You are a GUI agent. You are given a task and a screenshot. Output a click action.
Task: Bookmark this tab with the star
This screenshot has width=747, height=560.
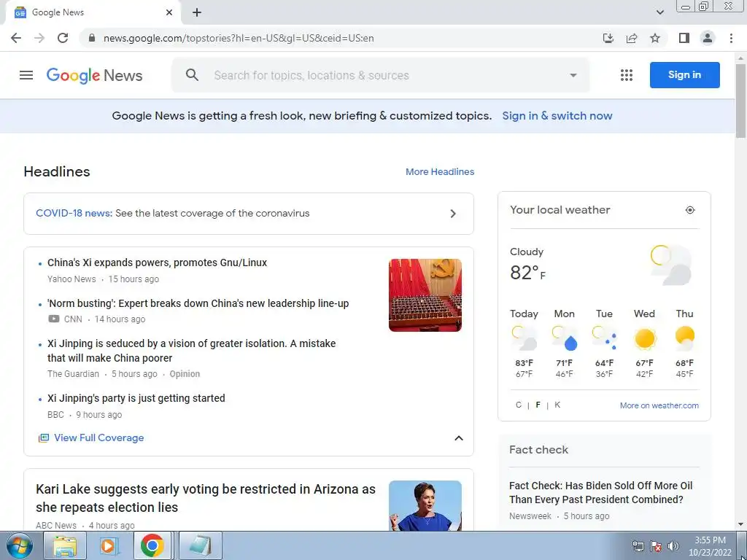click(655, 38)
